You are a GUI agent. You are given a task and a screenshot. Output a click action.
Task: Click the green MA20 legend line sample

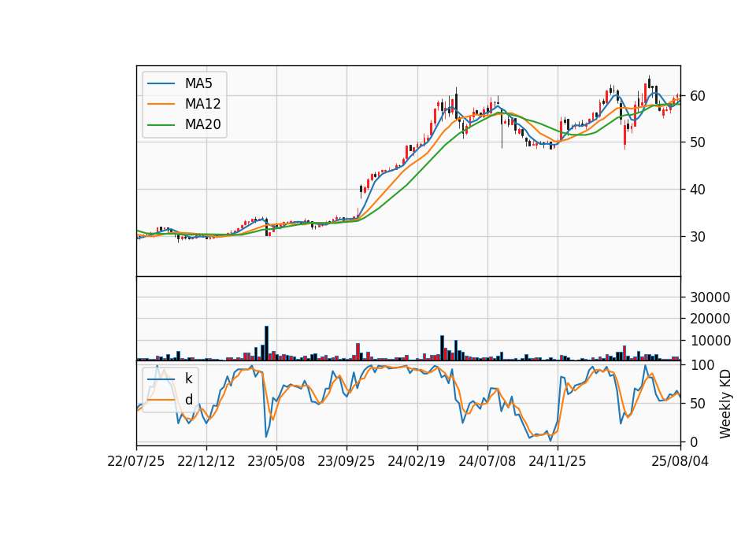[161, 124]
